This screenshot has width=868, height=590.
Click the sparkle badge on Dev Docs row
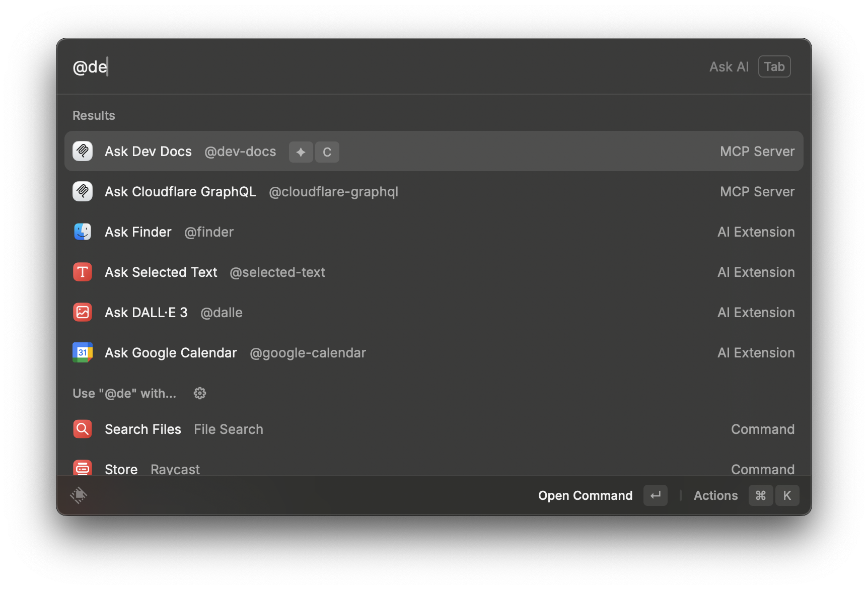(301, 152)
